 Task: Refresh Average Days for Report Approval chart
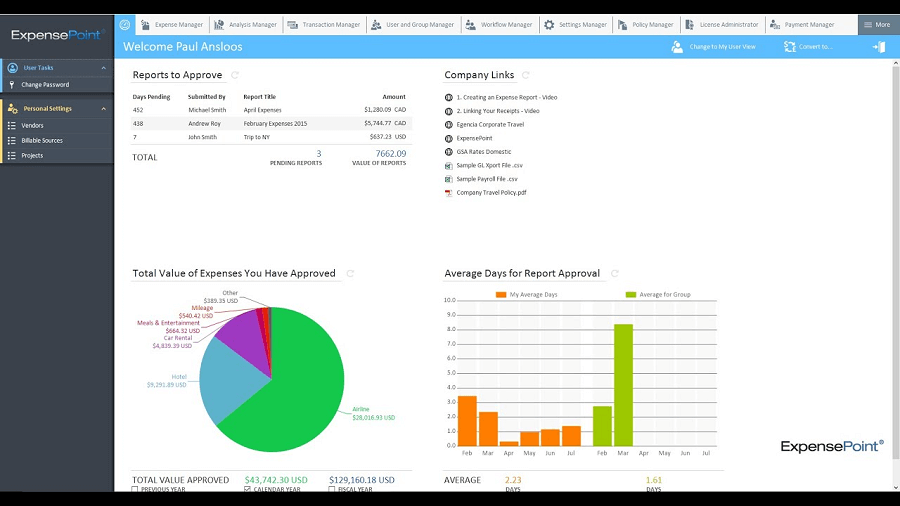615,274
